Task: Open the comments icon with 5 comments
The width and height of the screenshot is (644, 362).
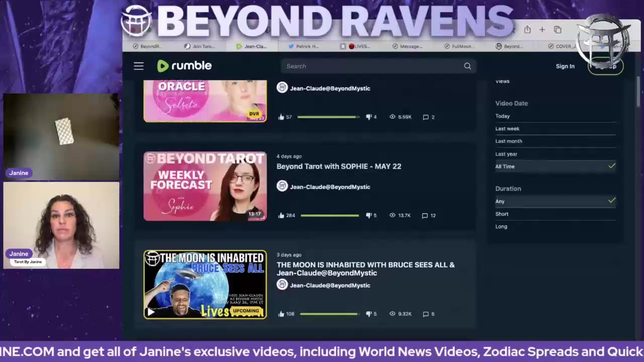Action: [x=426, y=314]
